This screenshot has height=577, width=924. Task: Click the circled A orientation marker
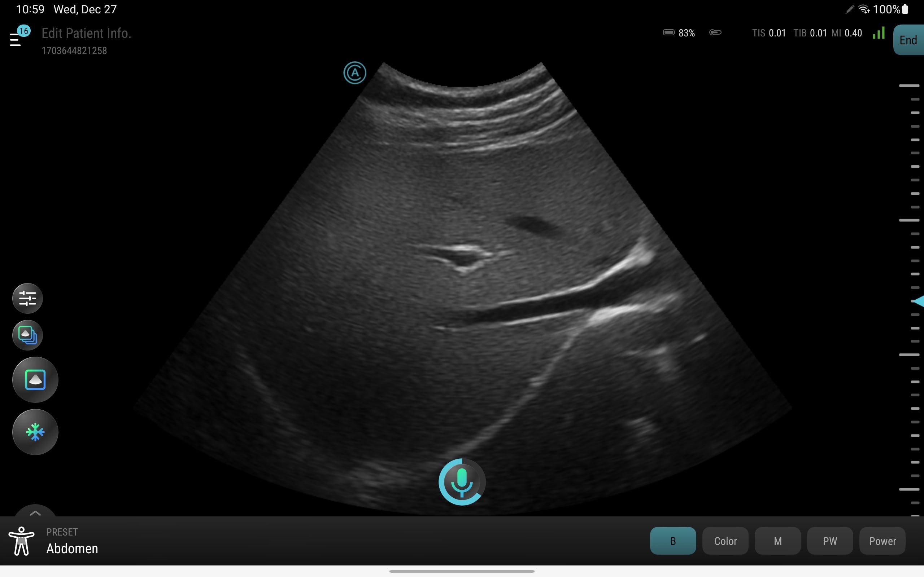click(355, 73)
